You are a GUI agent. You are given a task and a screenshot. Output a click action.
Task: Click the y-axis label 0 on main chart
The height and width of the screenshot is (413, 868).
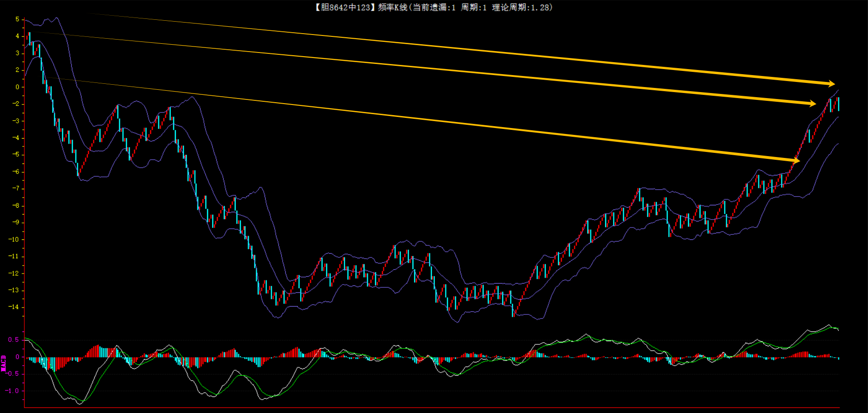click(x=17, y=87)
